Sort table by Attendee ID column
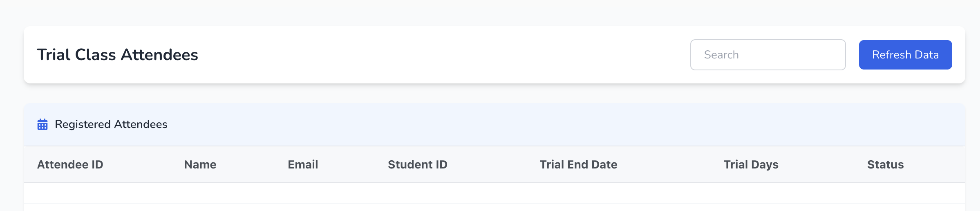 click(x=70, y=164)
